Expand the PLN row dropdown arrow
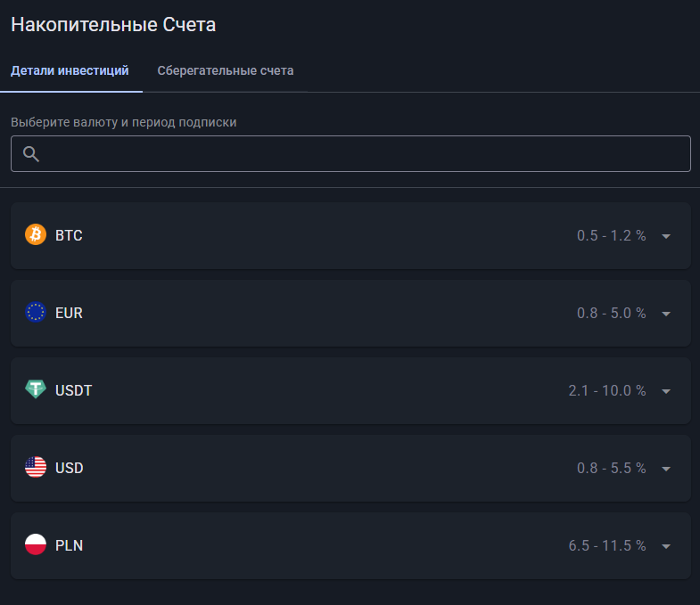 click(666, 546)
